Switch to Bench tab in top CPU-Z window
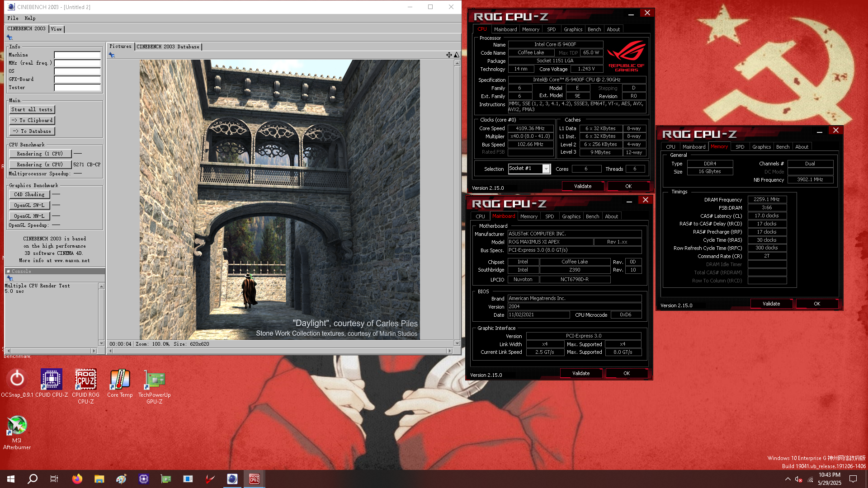 [x=594, y=29]
